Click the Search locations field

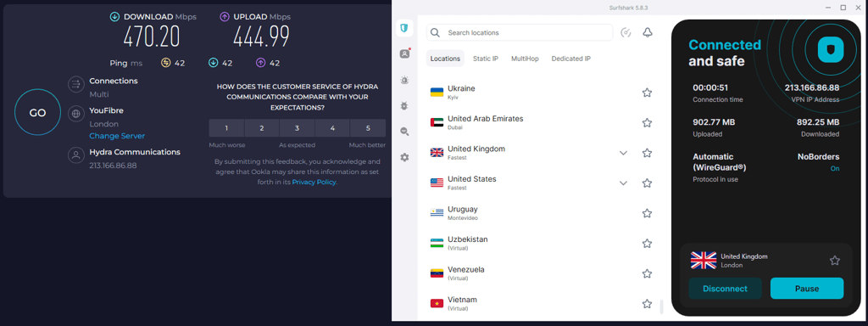520,33
